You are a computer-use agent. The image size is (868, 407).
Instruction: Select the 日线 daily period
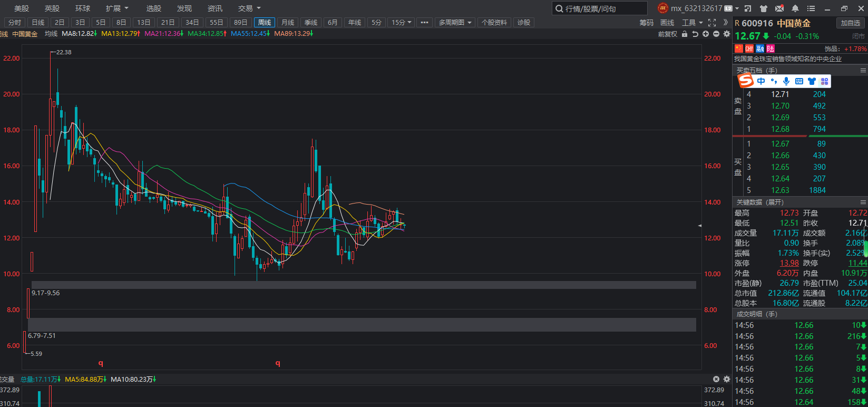pyautogui.click(x=38, y=23)
